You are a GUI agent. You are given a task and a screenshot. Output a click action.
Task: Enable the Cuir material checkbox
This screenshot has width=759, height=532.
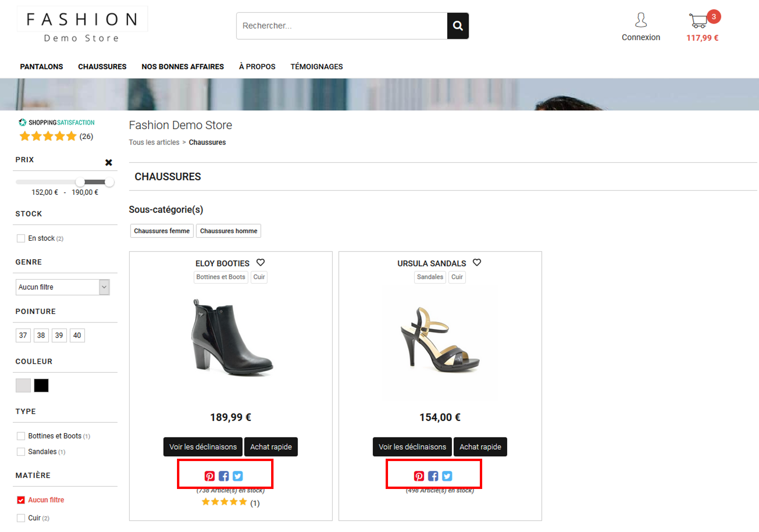(x=21, y=518)
